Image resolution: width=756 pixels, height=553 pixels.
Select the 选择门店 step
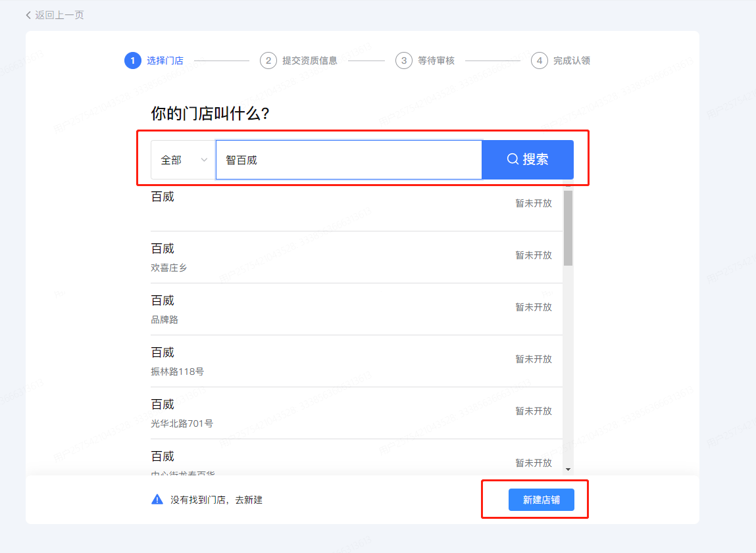[154, 60]
